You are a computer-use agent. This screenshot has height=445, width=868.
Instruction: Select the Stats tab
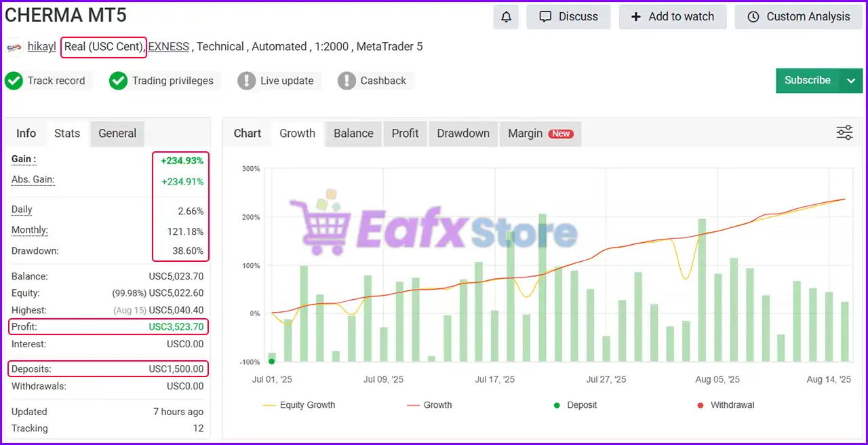tap(67, 134)
